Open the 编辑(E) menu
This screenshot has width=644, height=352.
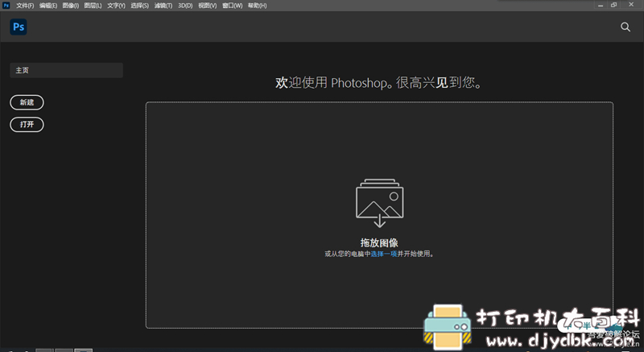(48, 6)
